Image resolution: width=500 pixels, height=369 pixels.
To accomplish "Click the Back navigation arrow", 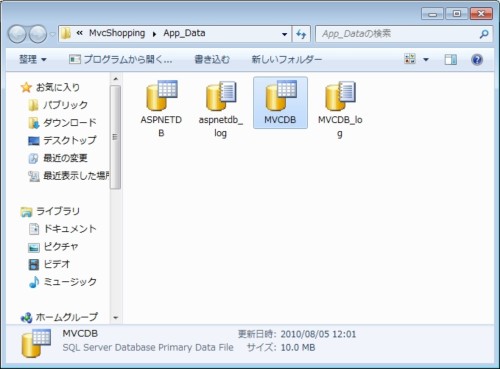I will point(17,34).
